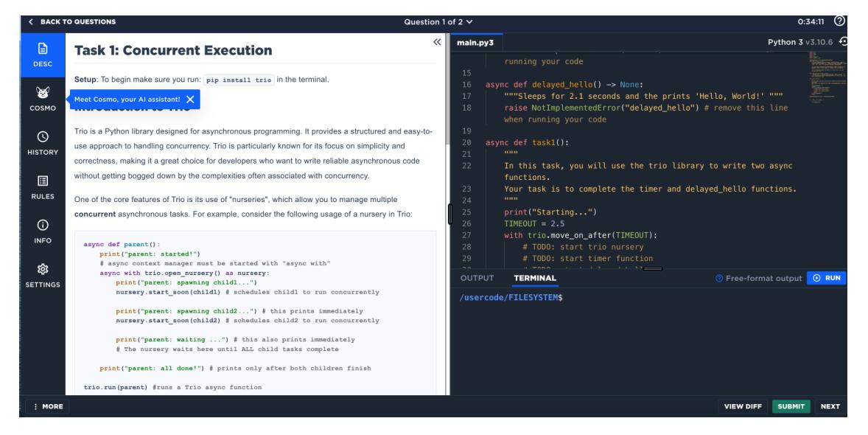Screen dimensions: 868x435
Task: Open the Rules panel
Action: click(x=43, y=187)
